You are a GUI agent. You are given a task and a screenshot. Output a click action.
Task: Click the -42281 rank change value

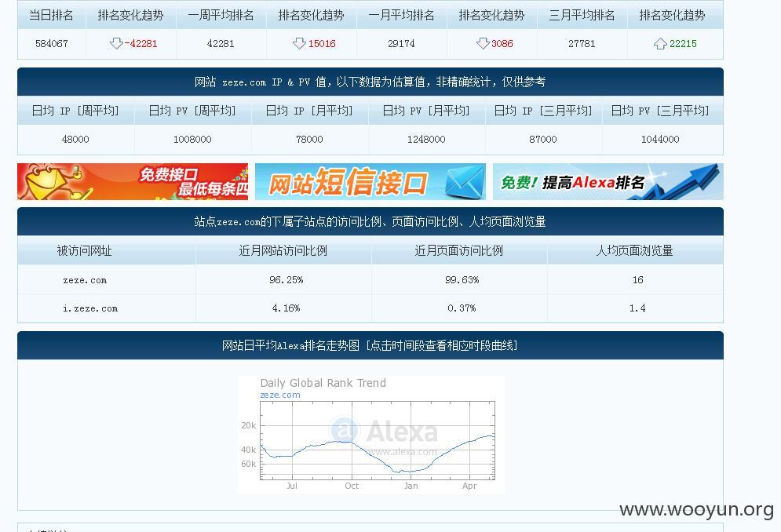click(141, 44)
